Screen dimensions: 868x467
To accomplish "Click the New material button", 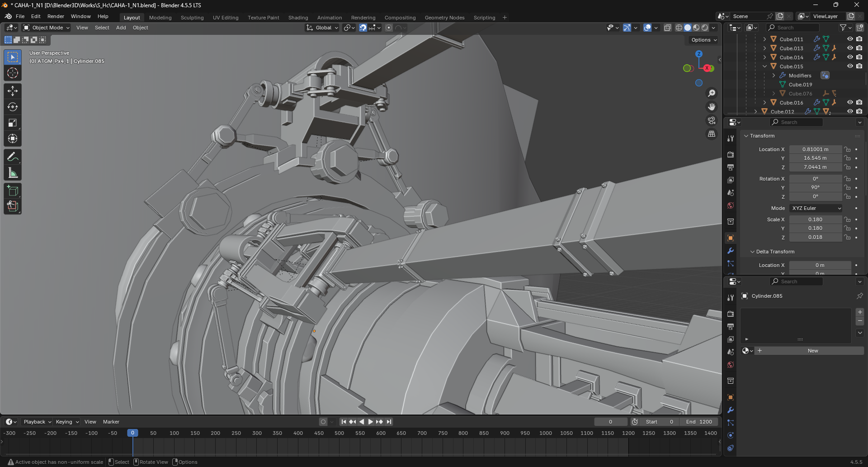I will click(812, 351).
